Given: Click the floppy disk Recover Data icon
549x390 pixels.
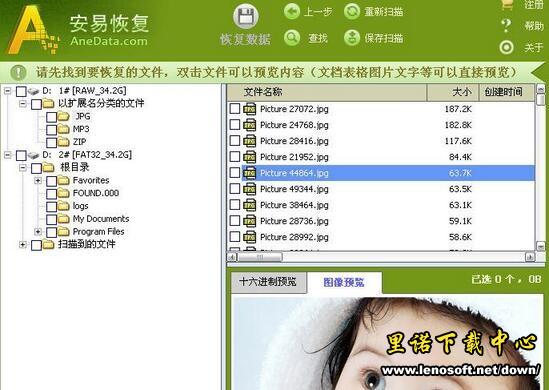Looking at the screenshot, I should (x=245, y=16).
